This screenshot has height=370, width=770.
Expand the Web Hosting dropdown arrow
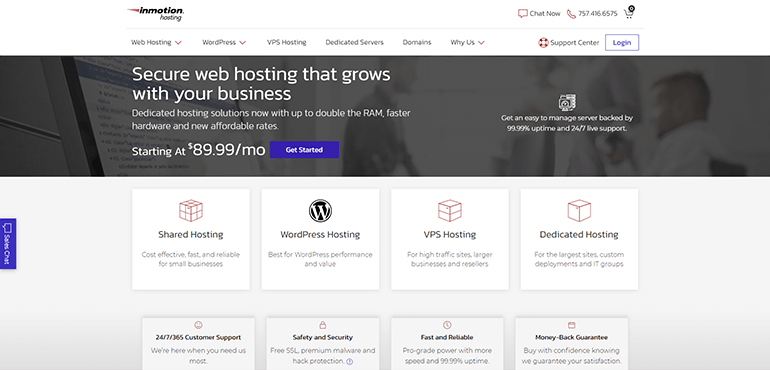click(178, 43)
